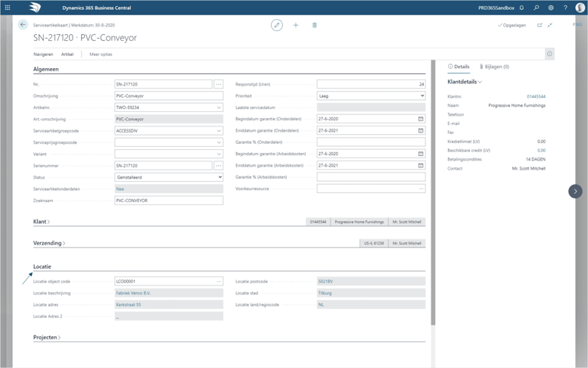Collapse the Klantdetails FactBox

[x=464, y=82]
